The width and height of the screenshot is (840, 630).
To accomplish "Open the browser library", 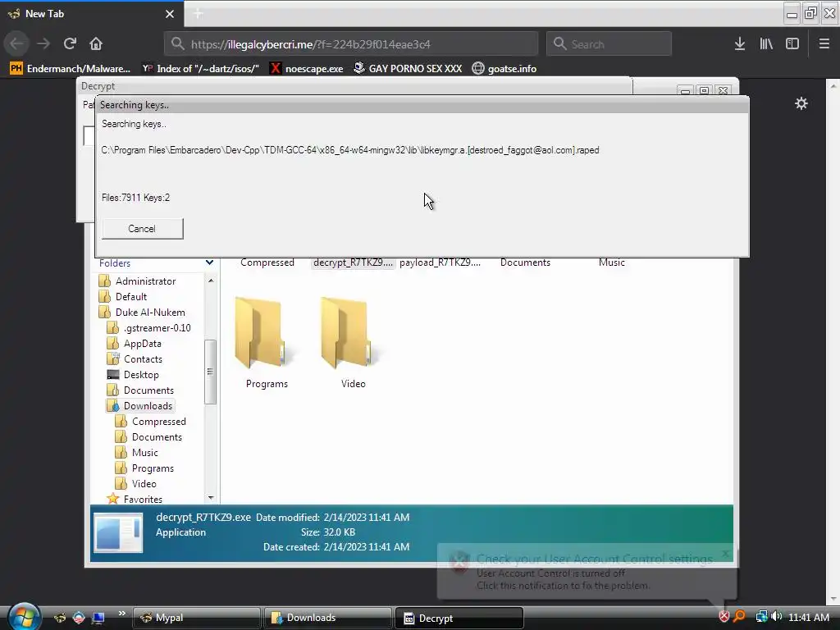I will click(x=766, y=44).
